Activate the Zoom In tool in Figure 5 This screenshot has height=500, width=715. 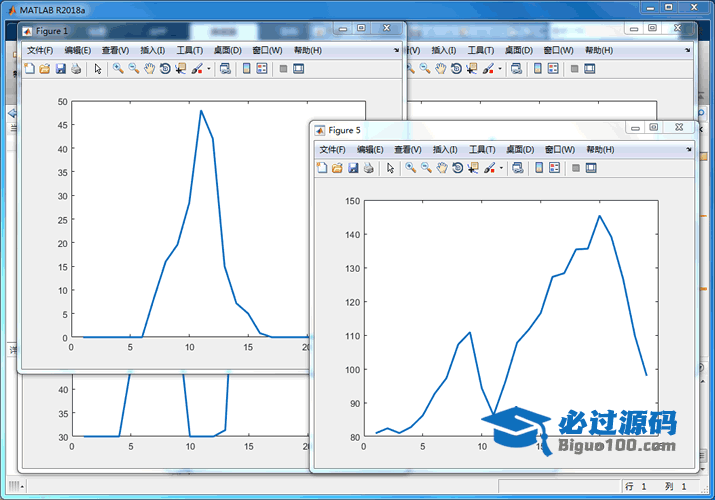click(410, 168)
